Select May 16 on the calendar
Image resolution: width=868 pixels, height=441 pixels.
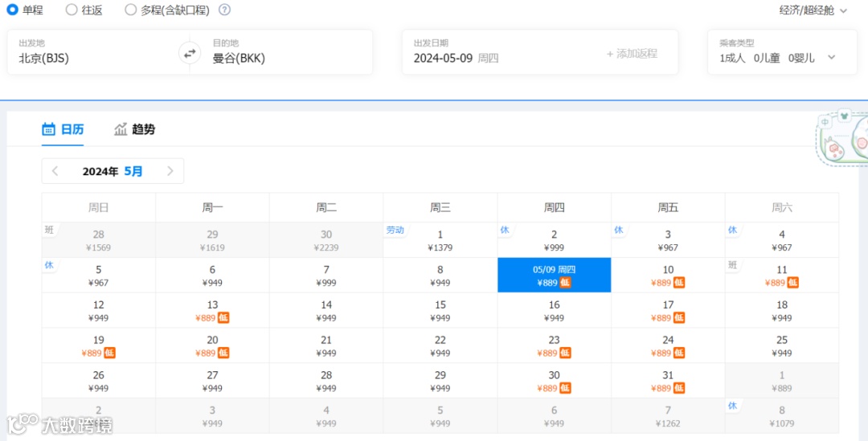pos(554,310)
